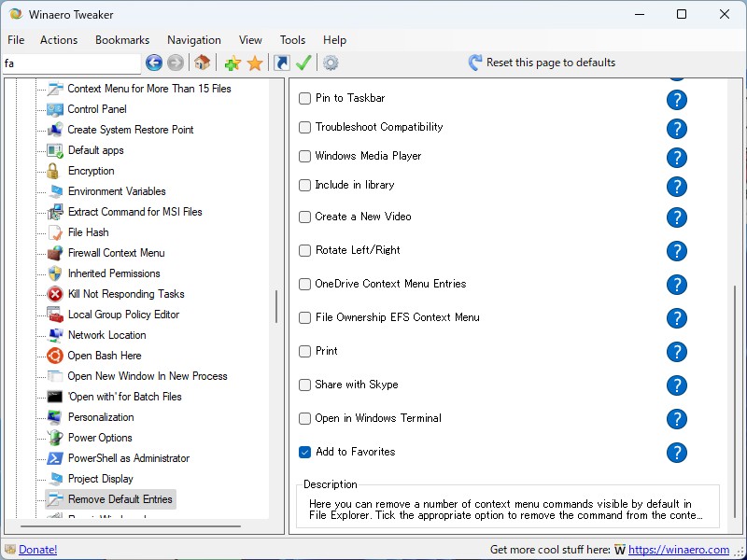
Task: Select Control Panel tree item
Action: 97,109
